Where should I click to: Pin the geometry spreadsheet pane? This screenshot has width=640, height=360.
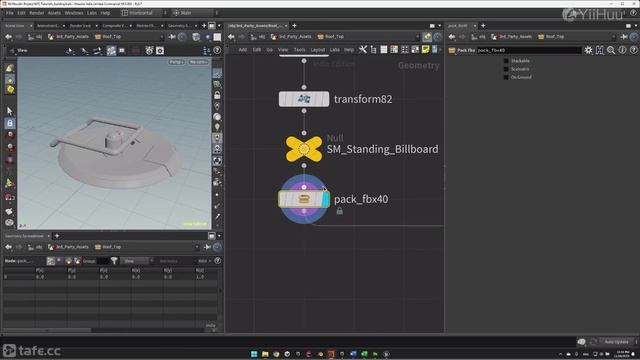(207, 247)
